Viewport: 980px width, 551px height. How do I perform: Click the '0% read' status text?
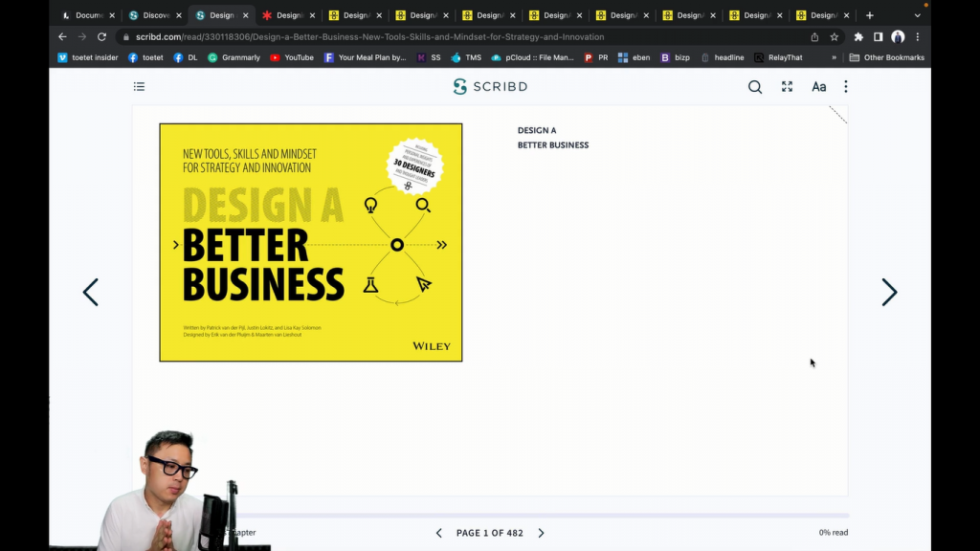834,532
